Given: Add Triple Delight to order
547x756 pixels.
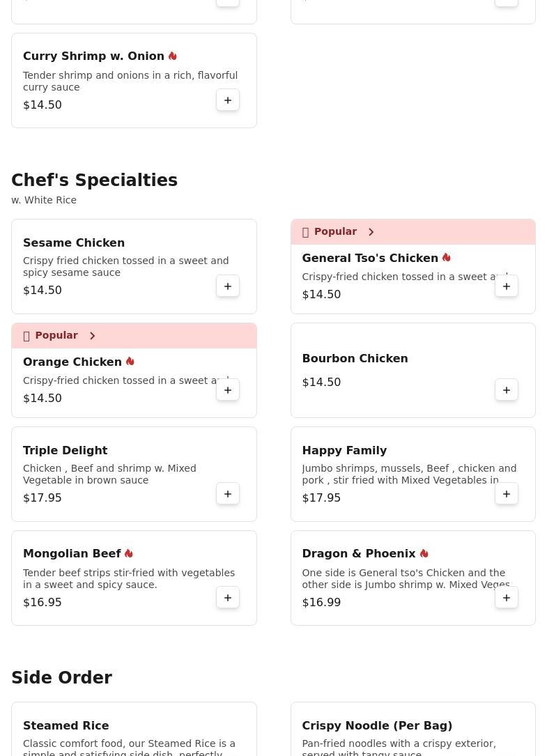Looking at the screenshot, I should (x=228, y=494).
